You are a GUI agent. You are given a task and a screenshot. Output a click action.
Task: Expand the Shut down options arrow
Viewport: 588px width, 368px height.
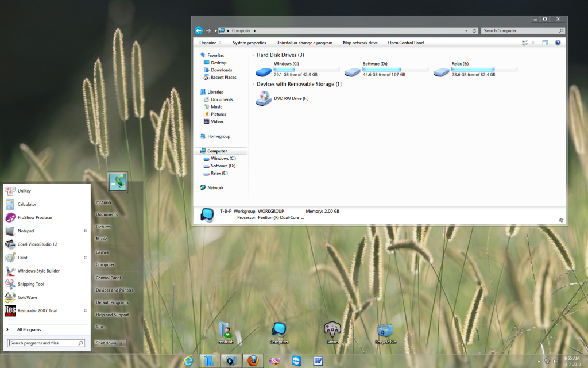click(x=123, y=343)
